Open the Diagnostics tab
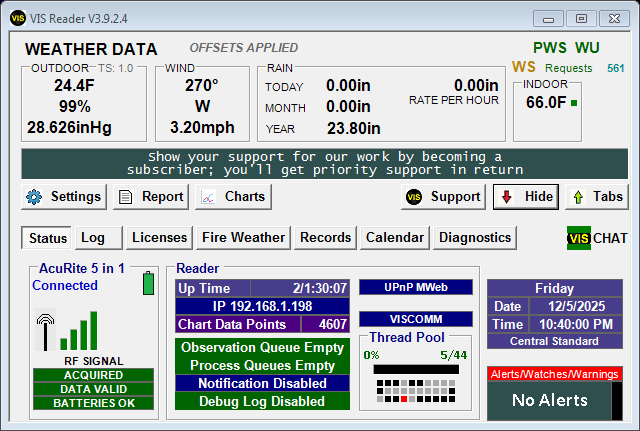Image resolution: width=640 pixels, height=431 pixels. (x=475, y=237)
